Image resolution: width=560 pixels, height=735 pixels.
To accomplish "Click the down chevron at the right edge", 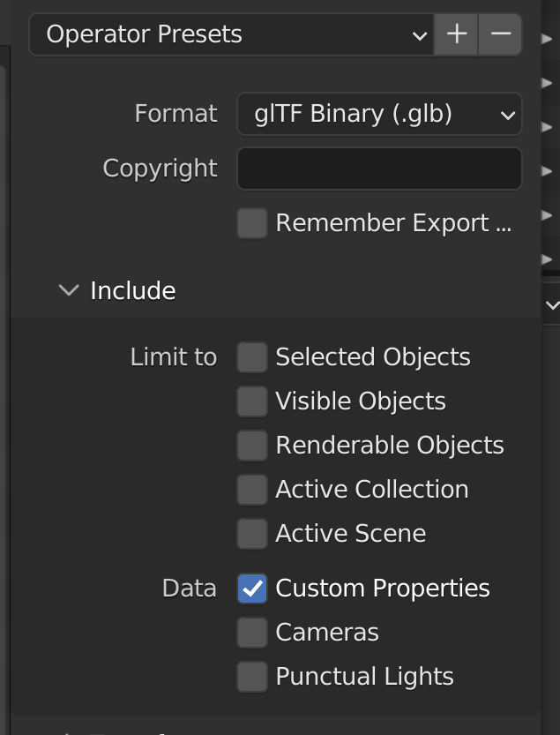I will (x=553, y=305).
